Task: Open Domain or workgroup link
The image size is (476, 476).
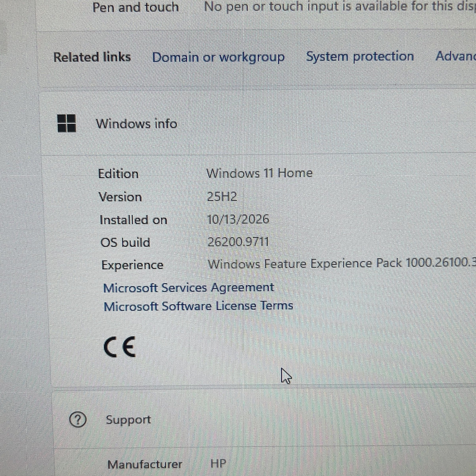Action: pos(218,57)
